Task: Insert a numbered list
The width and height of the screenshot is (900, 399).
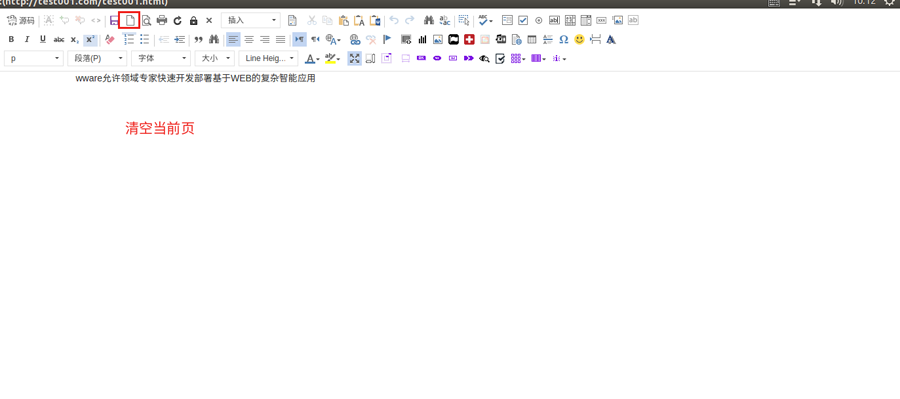Action: pyautogui.click(x=129, y=40)
